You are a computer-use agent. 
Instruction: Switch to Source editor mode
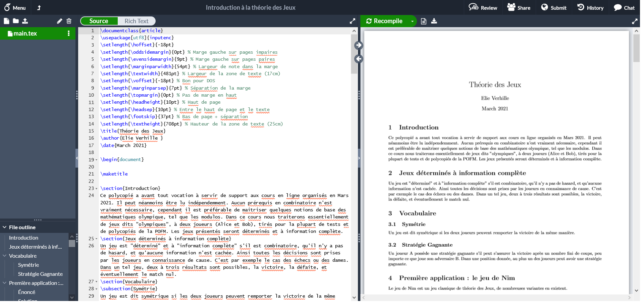pyautogui.click(x=99, y=21)
